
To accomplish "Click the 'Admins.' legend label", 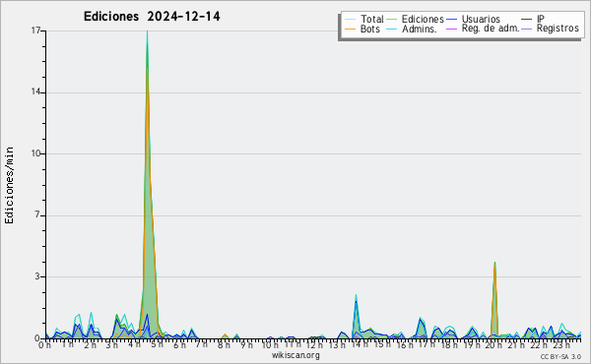I will [x=420, y=29].
